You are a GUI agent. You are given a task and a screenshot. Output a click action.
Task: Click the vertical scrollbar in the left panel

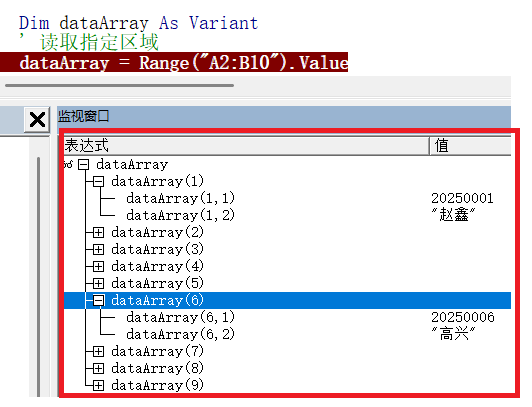coord(38,276)
